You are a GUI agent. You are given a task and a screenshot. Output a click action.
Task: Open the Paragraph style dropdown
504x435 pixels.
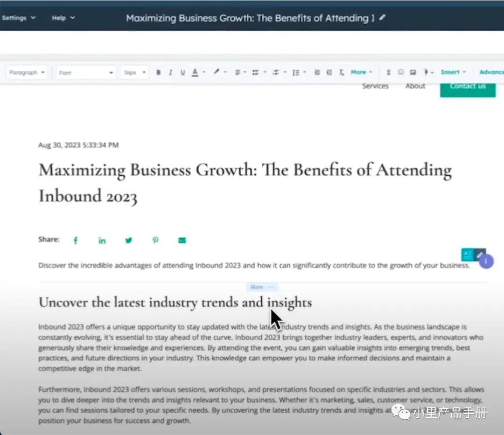(27, 73)
